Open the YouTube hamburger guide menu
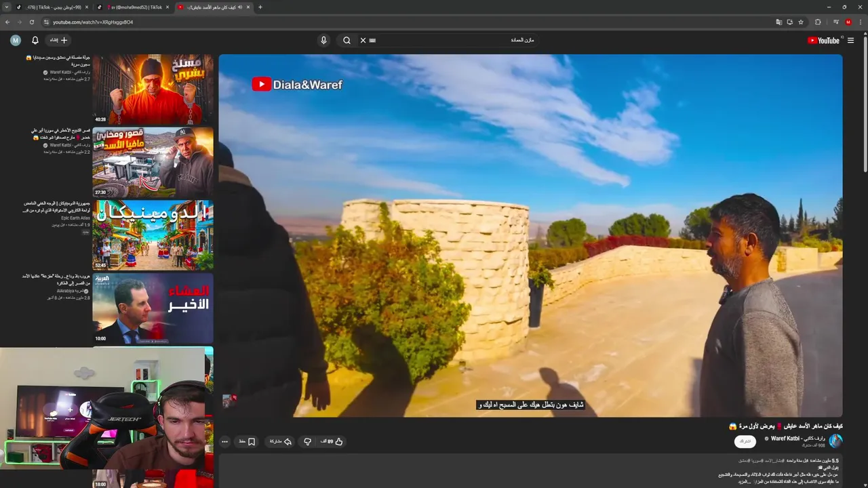This screenshot has height=488, width=868. click(x=850, y=41)
